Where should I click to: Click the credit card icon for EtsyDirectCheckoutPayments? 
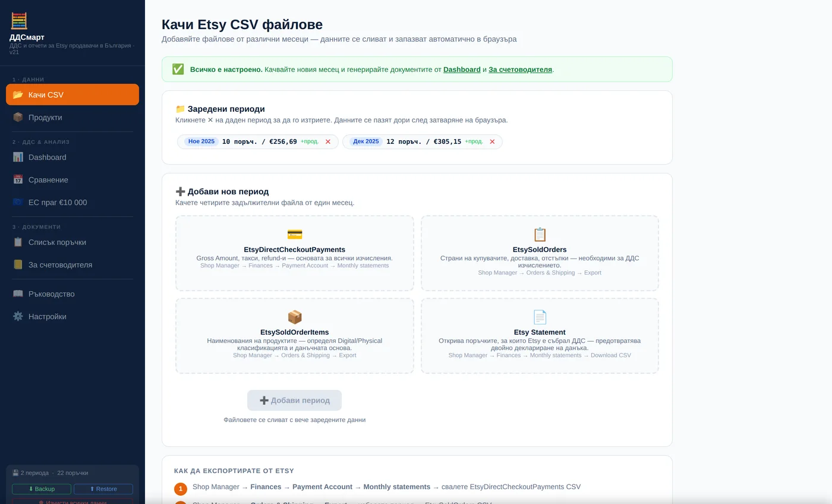click(x=295, y=234)
